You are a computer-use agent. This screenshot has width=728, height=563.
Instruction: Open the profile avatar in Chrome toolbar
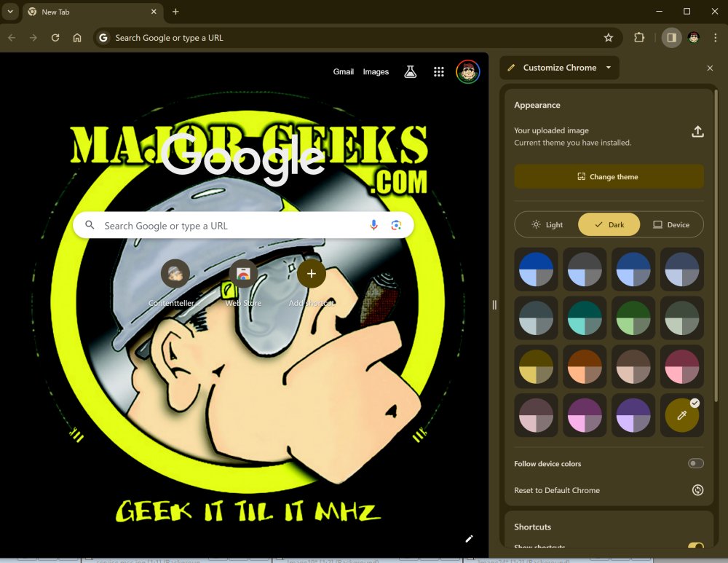[x=694, y=38]
